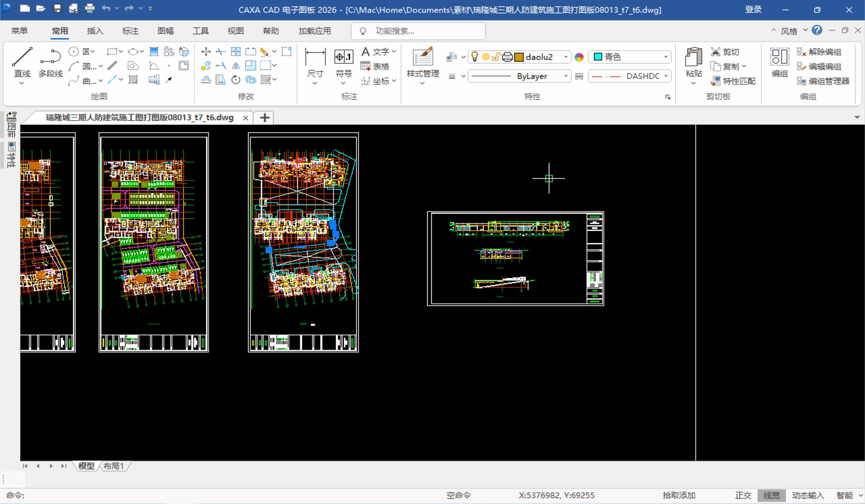Switch to the 视图 ribbon tab
This screenshot has height=504, width=865.
click(x=235, y=31)
